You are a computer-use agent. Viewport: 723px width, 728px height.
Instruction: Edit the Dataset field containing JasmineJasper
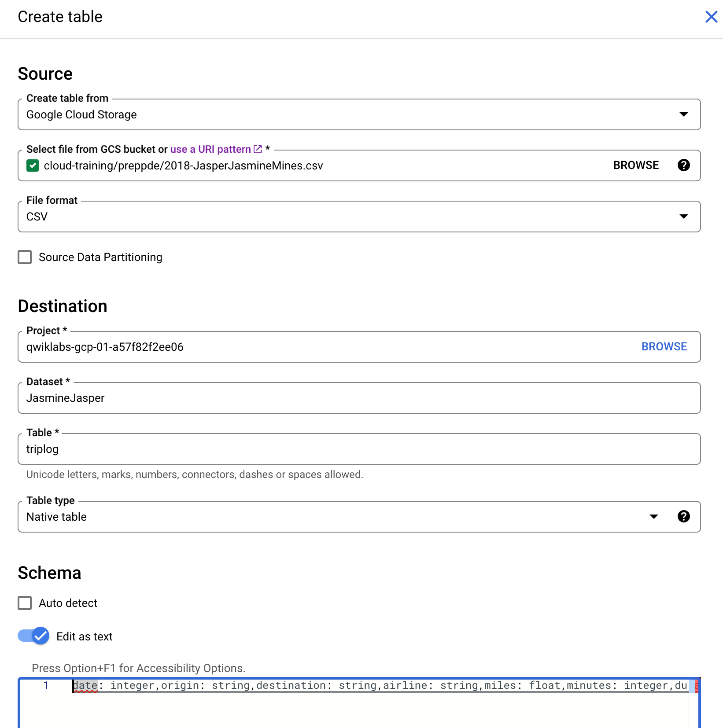coord(359,398)
